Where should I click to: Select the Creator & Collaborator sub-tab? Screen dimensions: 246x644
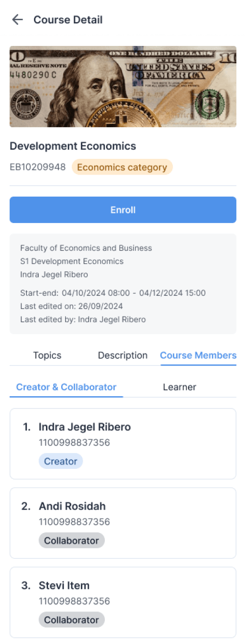pyautogui.click(x=66, y=387)
